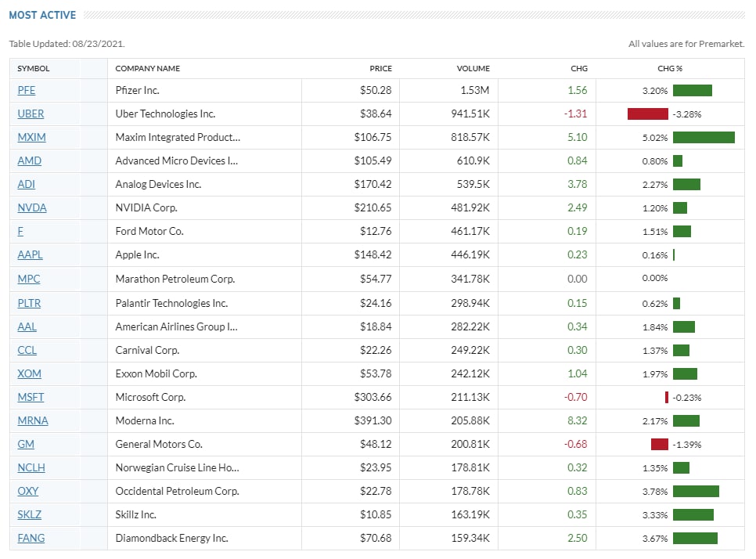Click Uber Technologies Inc. company name
This screenshot has width=756, height=559.
pyautogui.click(x=165, y=114)
